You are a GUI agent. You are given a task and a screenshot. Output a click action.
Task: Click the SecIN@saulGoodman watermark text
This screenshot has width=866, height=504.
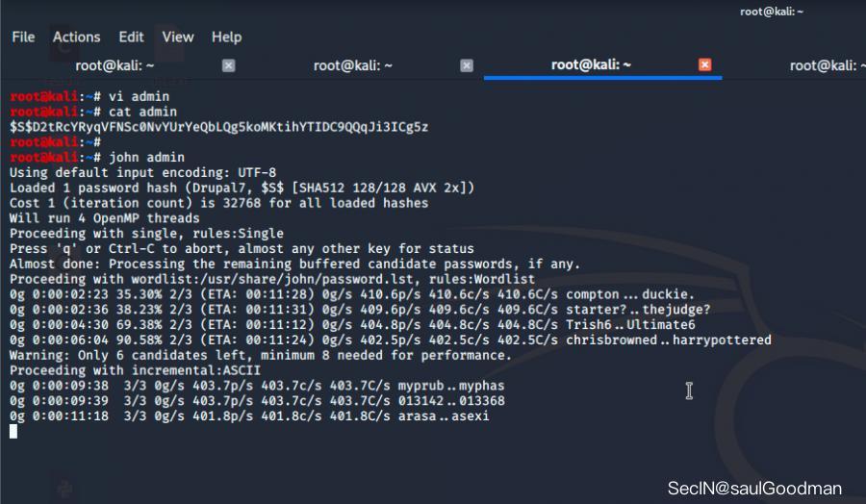click(754, 488)
